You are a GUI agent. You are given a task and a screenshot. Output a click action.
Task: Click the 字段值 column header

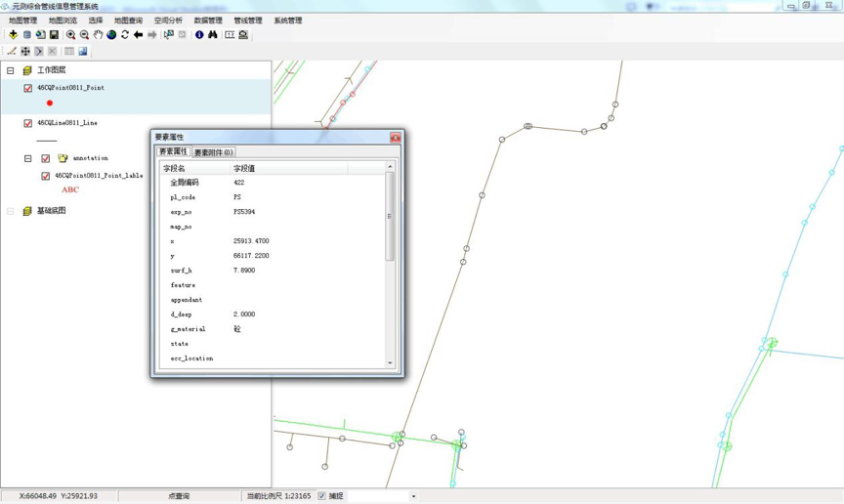(x=244, y=168)
